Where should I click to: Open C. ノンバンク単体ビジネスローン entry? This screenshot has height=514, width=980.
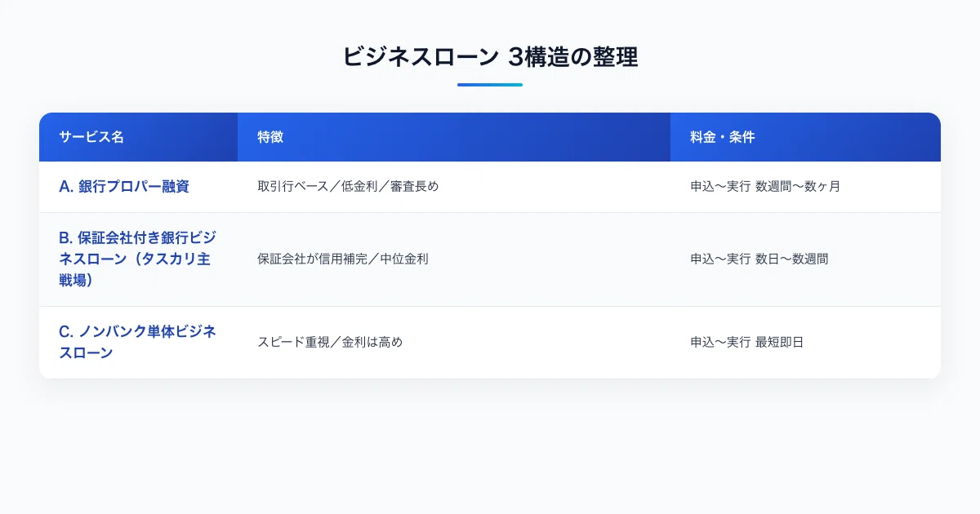click(137, 342)
